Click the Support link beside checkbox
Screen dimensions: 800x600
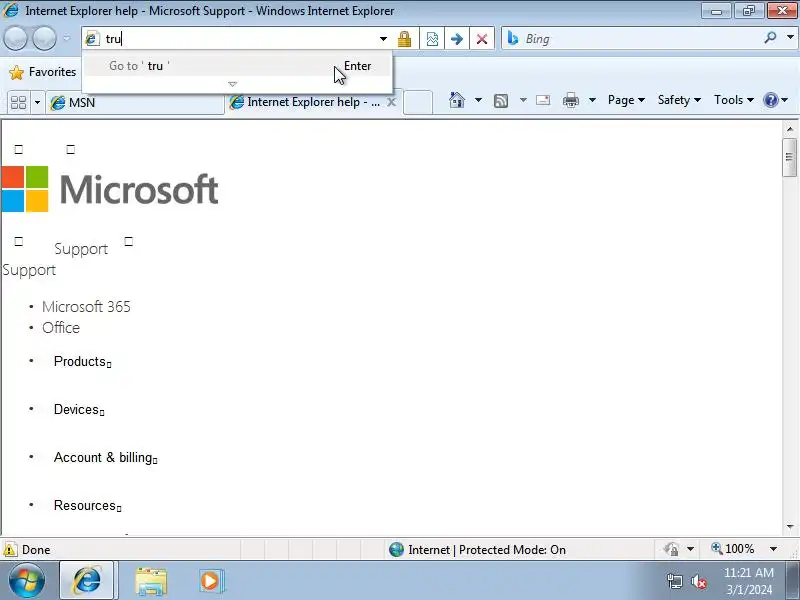(81, 249)
